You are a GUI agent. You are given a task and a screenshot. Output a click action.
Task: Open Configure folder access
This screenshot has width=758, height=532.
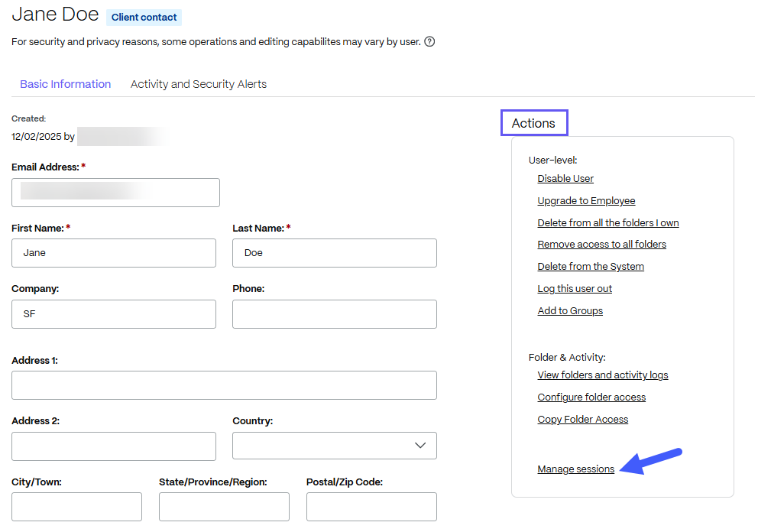point(591,397)
